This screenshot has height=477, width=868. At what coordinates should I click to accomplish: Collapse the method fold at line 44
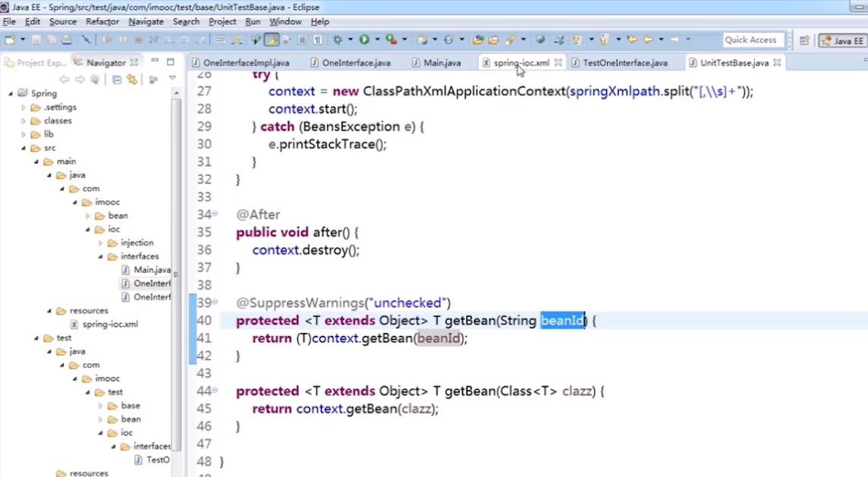[x=215, y=390]
